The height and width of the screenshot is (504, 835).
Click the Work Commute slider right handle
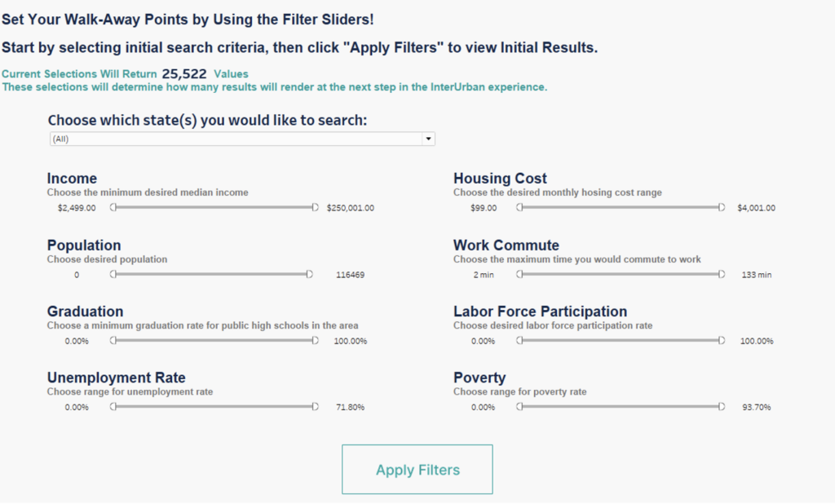tap(721, 275)
